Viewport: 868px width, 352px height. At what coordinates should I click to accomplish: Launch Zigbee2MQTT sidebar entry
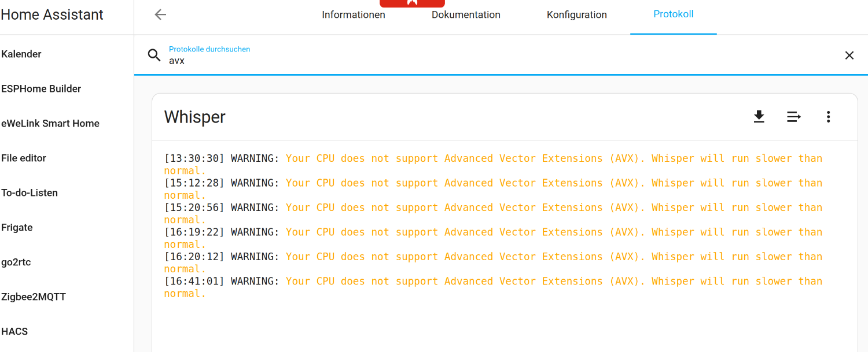click(34, 297)
